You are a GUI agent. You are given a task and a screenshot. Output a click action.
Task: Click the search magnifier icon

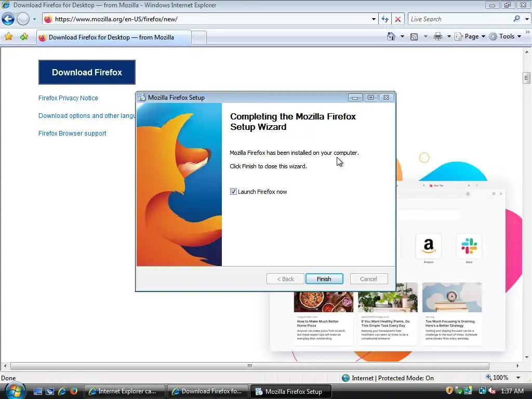pyautogui.click(x=516, y=19)
